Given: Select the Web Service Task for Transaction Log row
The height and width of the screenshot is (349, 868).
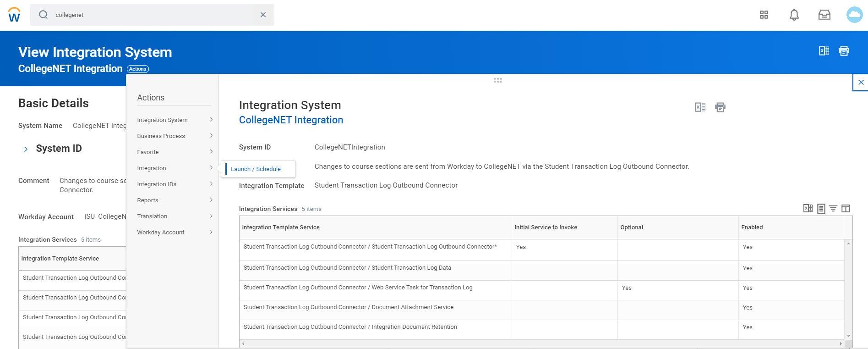Looking at the screenshot, I should [x=542, y=290].
